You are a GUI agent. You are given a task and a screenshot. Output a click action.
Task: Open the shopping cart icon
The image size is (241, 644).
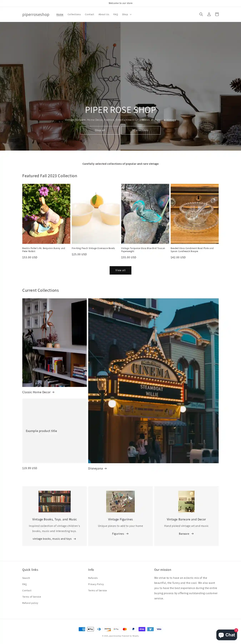click(217, 14)
